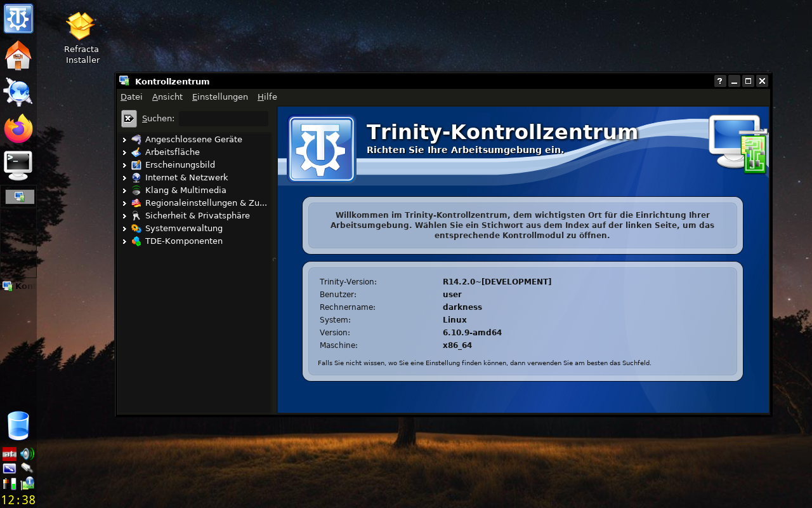The width and height of the screenshot is (812, 508).
Task: Click the Sicherheit & Privatsphäre icon
Action: (136, 215)
